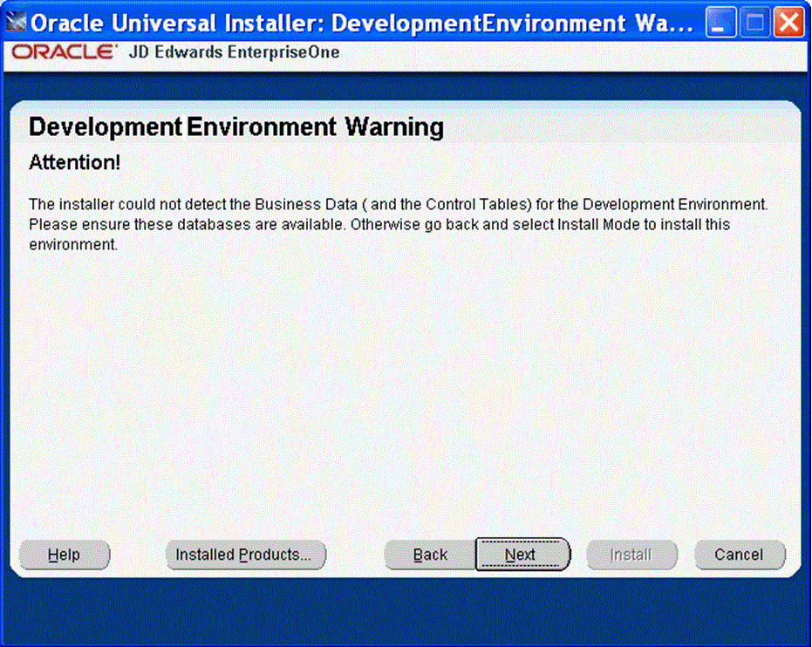This screenshot has width=812, height=647.
Task: Minimize the Oracle Universal Installer window
Action: click(720, 23)
